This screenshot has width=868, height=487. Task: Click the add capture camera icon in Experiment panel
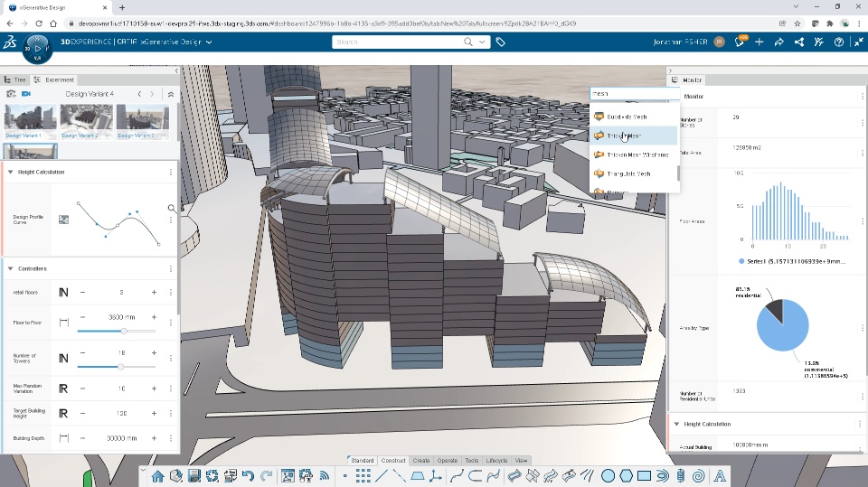click(x=11, y=94)
